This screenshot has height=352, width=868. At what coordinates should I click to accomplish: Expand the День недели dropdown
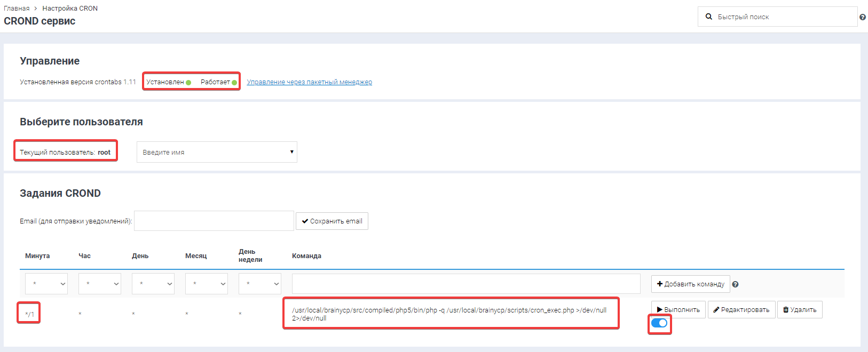[x=260, y=284]
